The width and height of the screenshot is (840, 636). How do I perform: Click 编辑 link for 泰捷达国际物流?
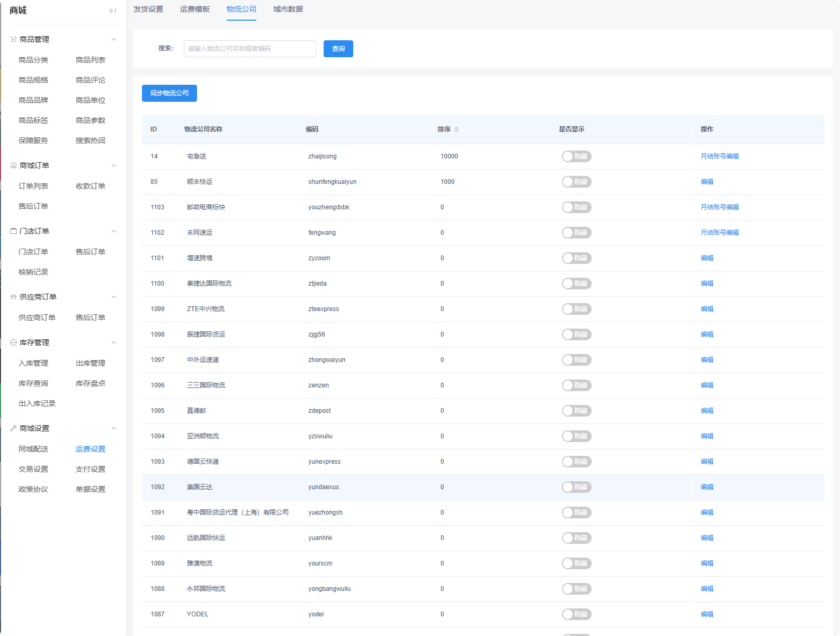point(707,284)
